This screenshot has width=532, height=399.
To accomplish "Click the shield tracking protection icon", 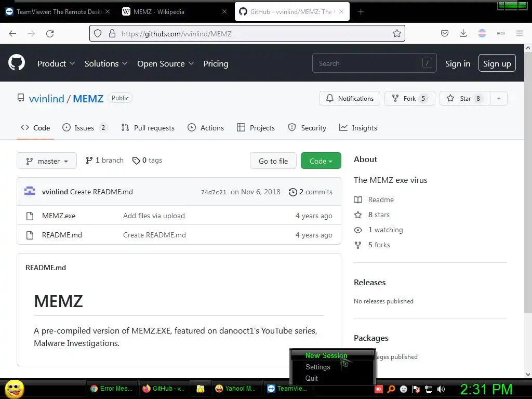I will tap(98, 33).
